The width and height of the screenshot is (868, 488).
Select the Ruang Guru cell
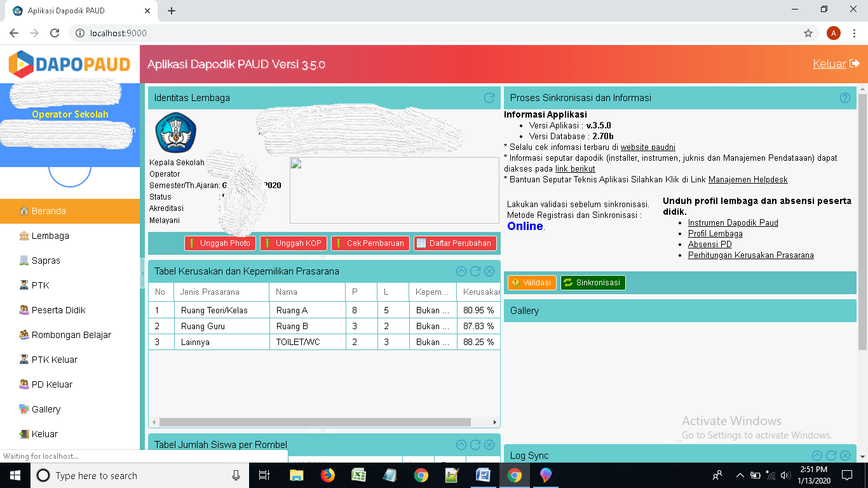[x=222, y=327]
